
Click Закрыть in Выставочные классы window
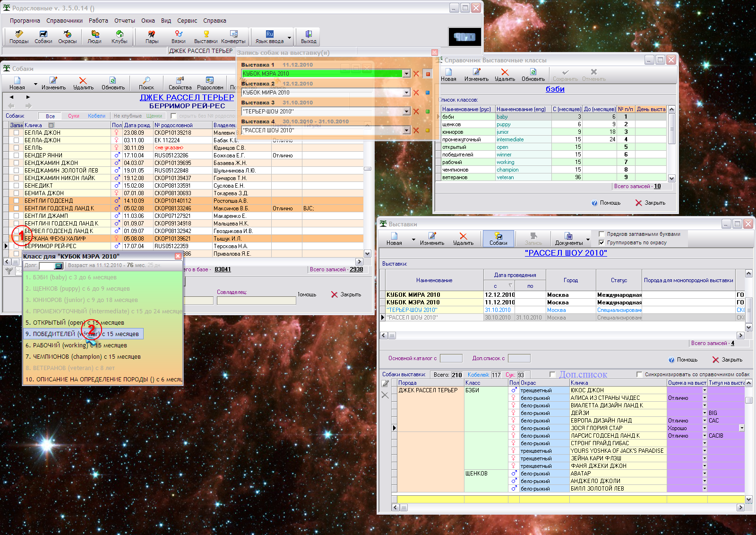650,203
